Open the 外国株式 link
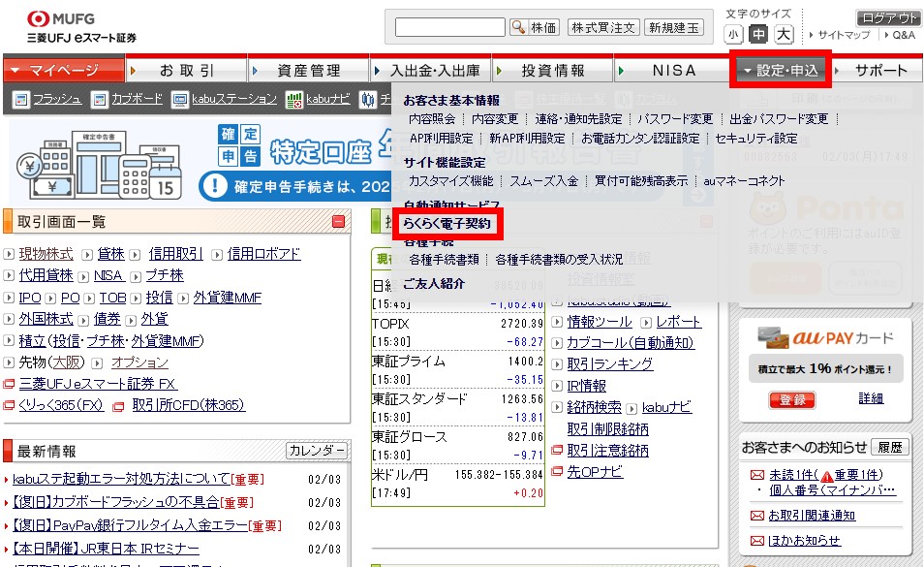Image resolution: width=924 pixels, height=567 pixels. [x=46, y=320]
